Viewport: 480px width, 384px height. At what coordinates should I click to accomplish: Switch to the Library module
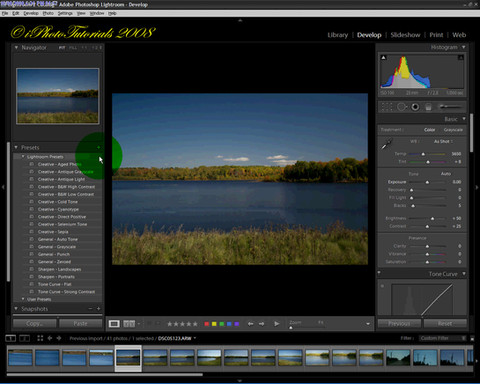tap(338, 35)
